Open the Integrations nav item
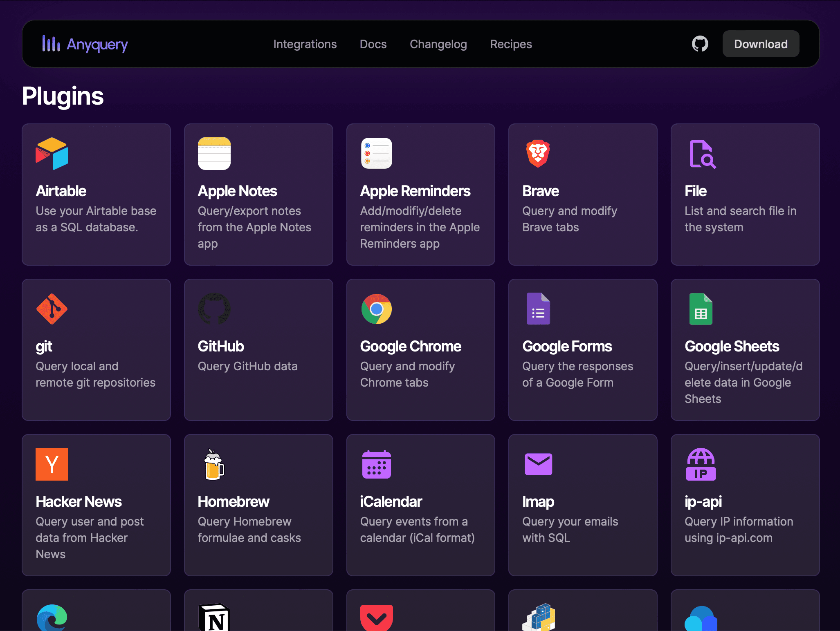 pyautogui.click(x=305, y=44)
